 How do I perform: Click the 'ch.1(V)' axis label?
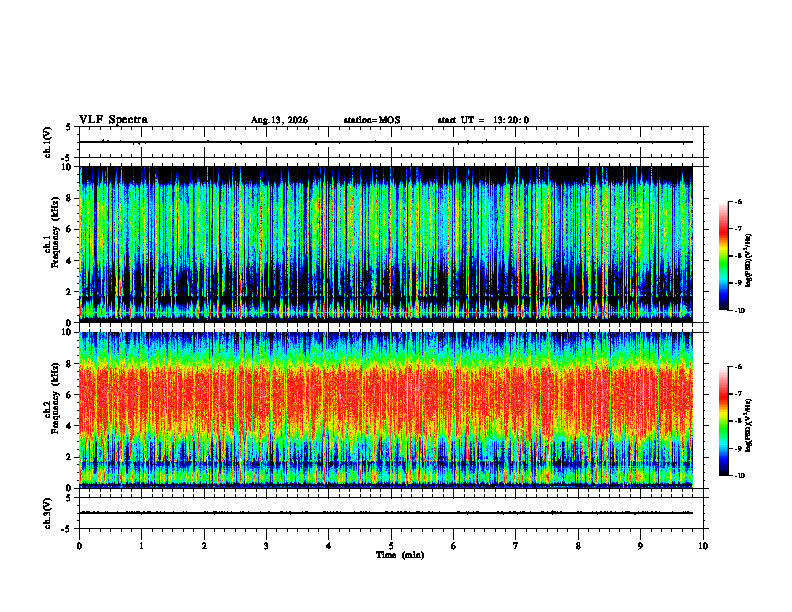[x=48, y=142]
